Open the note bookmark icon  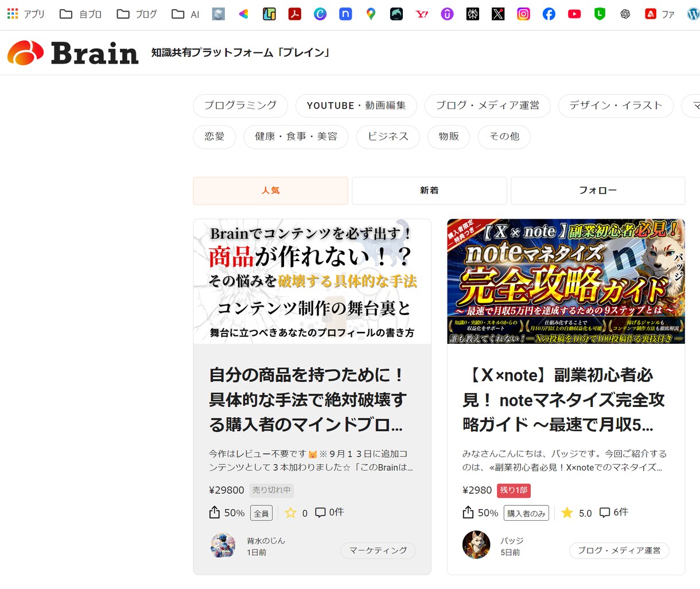tap(345, 14)
